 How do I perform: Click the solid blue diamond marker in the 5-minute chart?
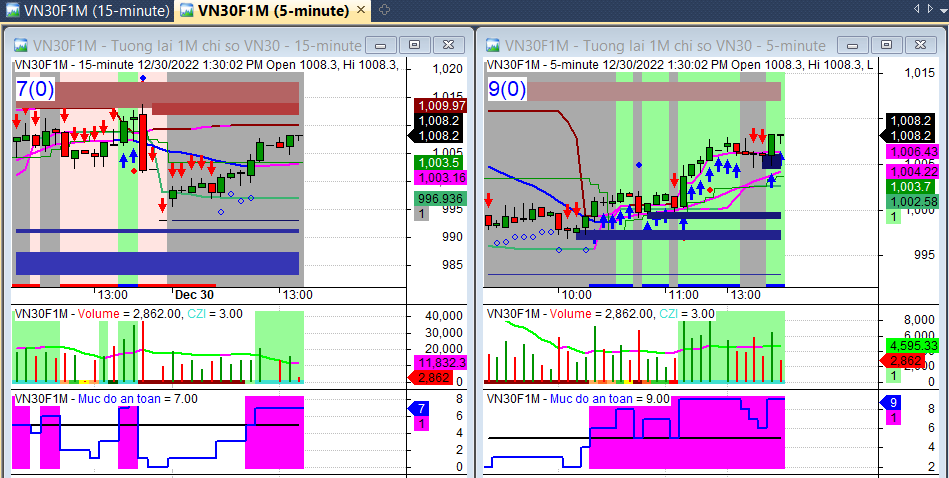tap(639, 165)
